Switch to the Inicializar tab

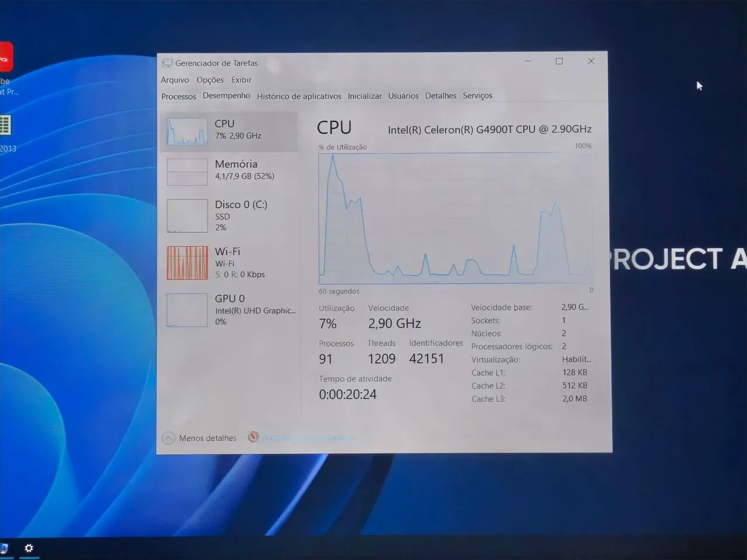tap(365, 96)
